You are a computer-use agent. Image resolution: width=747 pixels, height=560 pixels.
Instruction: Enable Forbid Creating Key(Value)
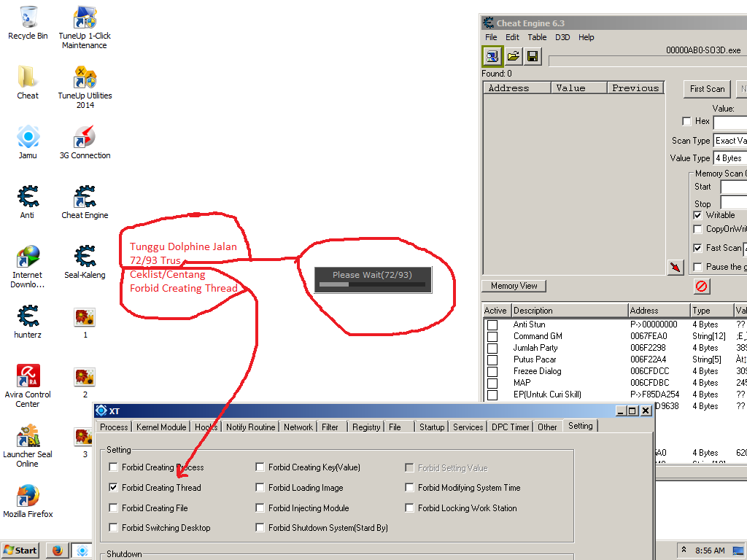click(x=260, y=467)
